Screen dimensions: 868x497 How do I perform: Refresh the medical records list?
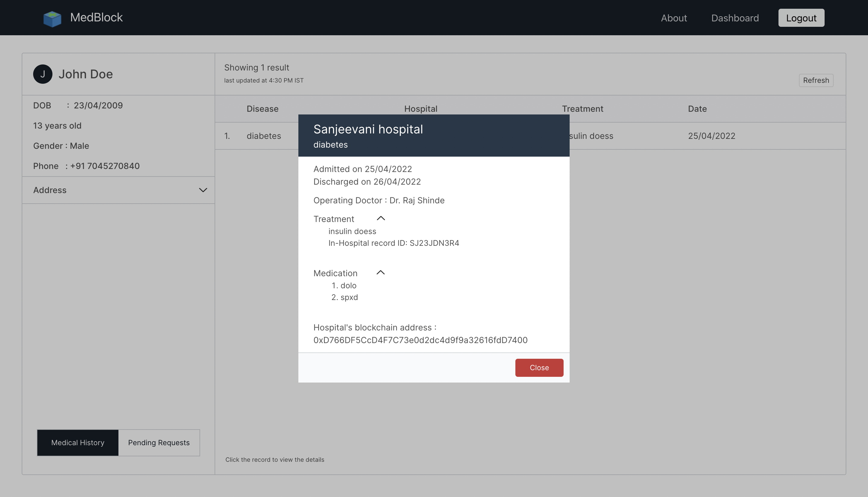point(816,80)
